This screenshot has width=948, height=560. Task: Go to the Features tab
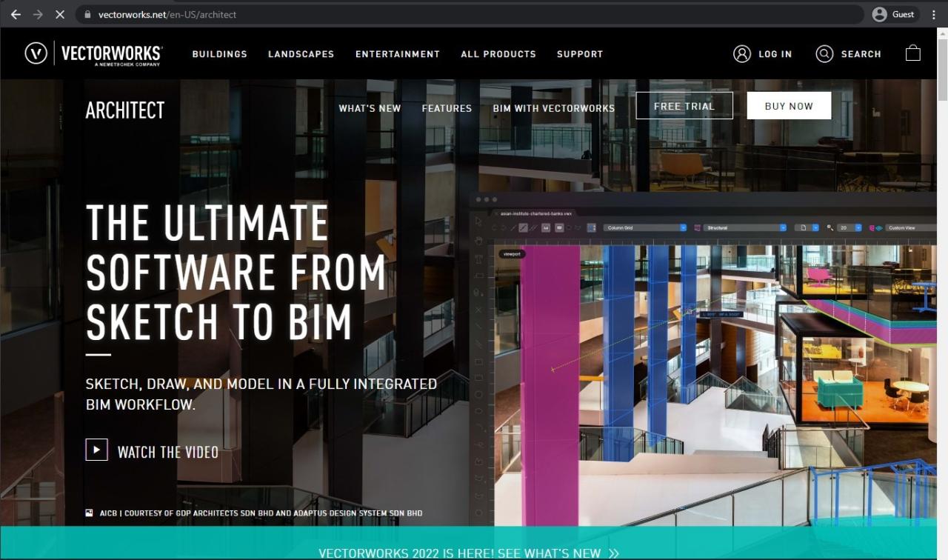pos(447,108)
